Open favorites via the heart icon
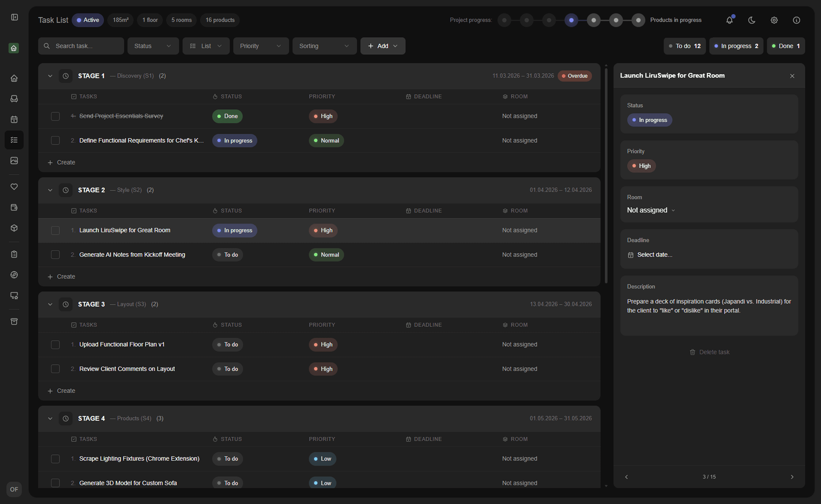Image resolution: width=821 pixels, height=504 pixels. [14, 187]
